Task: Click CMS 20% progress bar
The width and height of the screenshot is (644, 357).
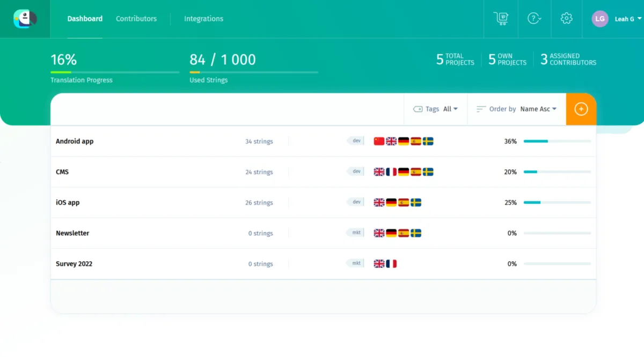Action: coord(557,172)
